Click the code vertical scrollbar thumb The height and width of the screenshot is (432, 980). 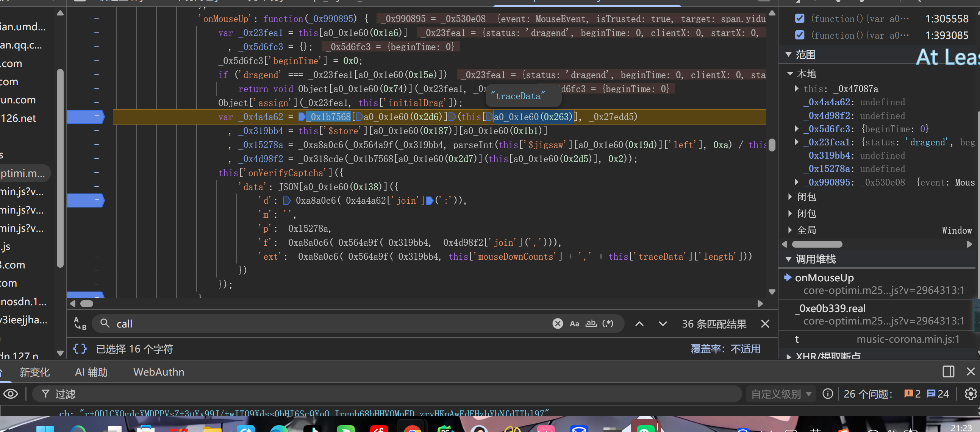click(x=772, y=145)
